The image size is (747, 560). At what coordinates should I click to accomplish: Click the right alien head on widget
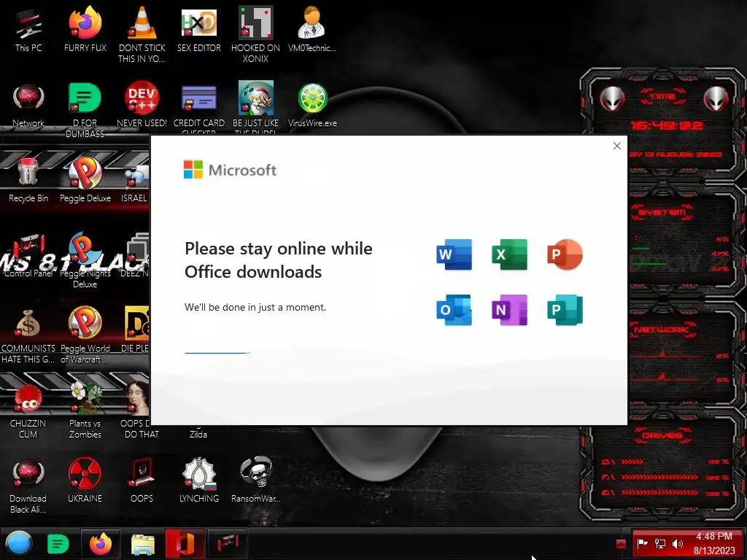coord(716,99)
